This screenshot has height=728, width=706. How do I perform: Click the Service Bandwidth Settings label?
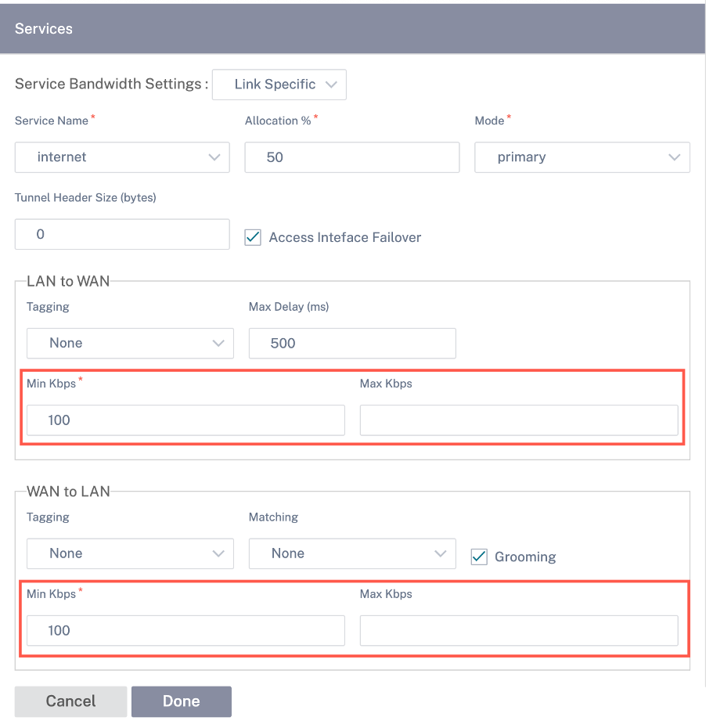click(111, 84)
